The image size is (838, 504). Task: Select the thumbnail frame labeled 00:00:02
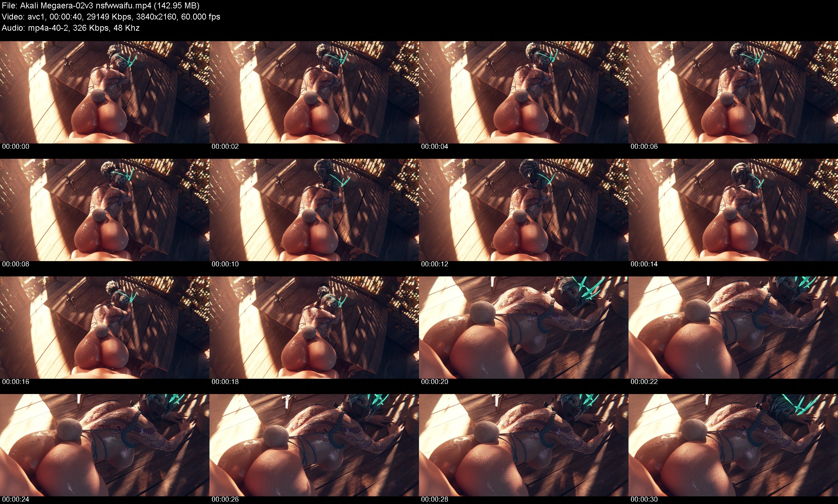314,92
